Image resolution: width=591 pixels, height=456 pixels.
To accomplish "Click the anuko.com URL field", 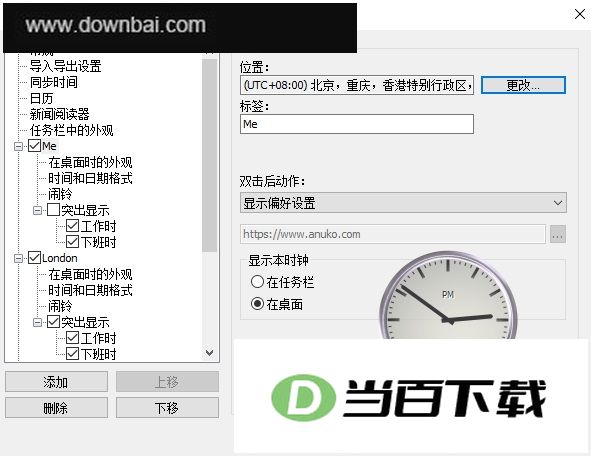I will click(x=392, y=234).
